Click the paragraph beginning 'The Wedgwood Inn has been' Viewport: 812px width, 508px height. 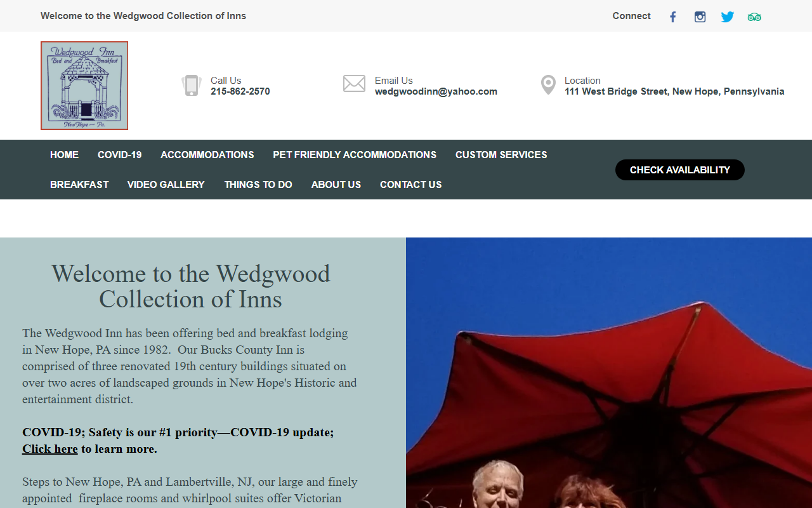point(190,366)
